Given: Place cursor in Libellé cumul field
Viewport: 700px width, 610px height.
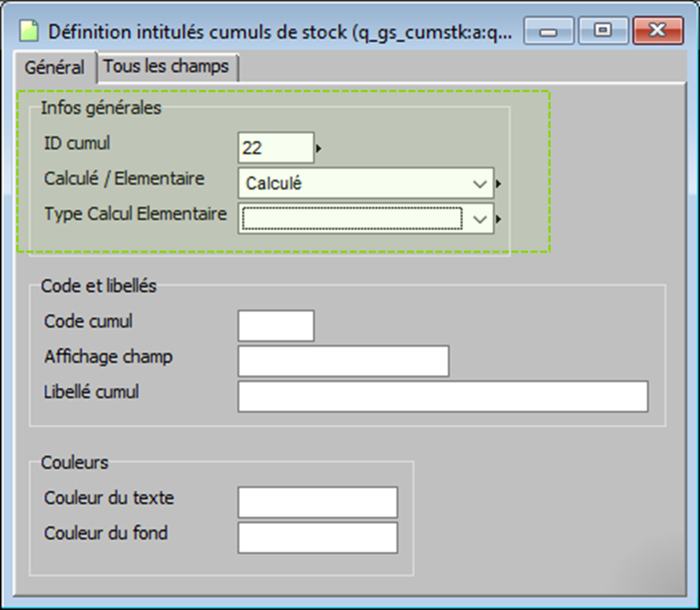Looking at the screenshot, I should pyautogui.click(x=442, y=397).
